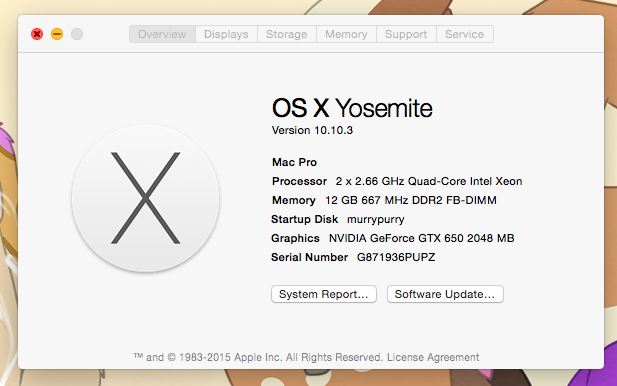Click the disabled gray zoom button
The height and width of the screenshot is (386, 617).
pos(77,34)
